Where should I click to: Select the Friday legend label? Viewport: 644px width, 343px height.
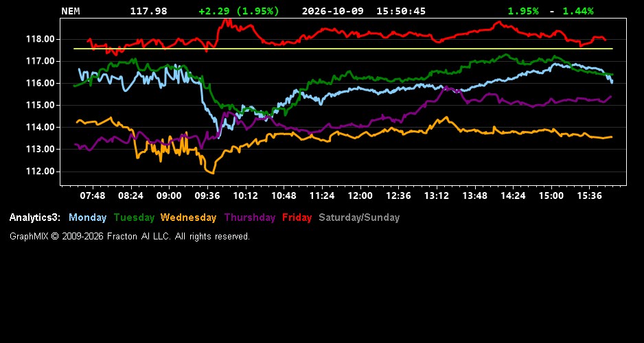[297, 218]
